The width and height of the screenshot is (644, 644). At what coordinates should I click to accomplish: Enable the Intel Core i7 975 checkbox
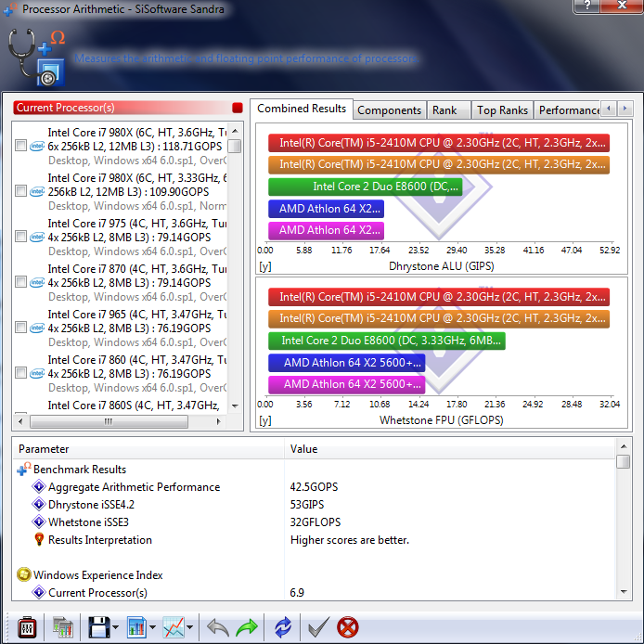[20, 237]
